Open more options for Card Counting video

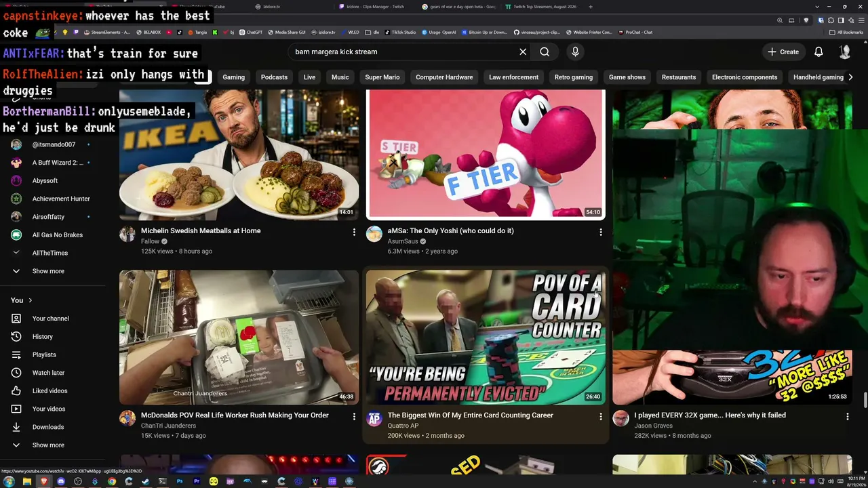(x=600, y=416)
